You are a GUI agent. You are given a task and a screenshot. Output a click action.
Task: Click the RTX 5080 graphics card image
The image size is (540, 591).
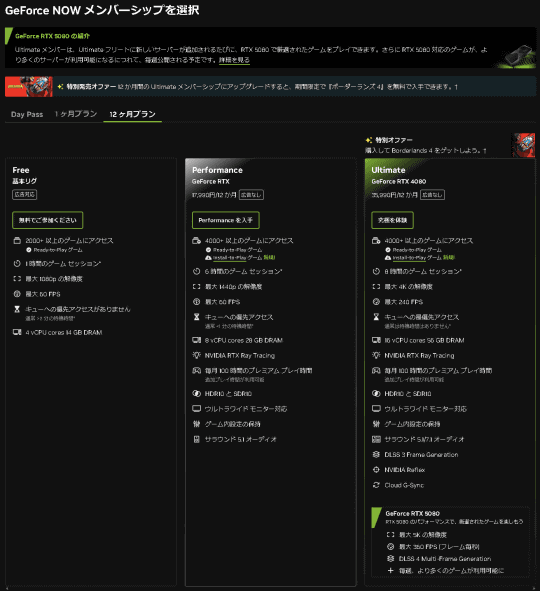tap(520, 56)
